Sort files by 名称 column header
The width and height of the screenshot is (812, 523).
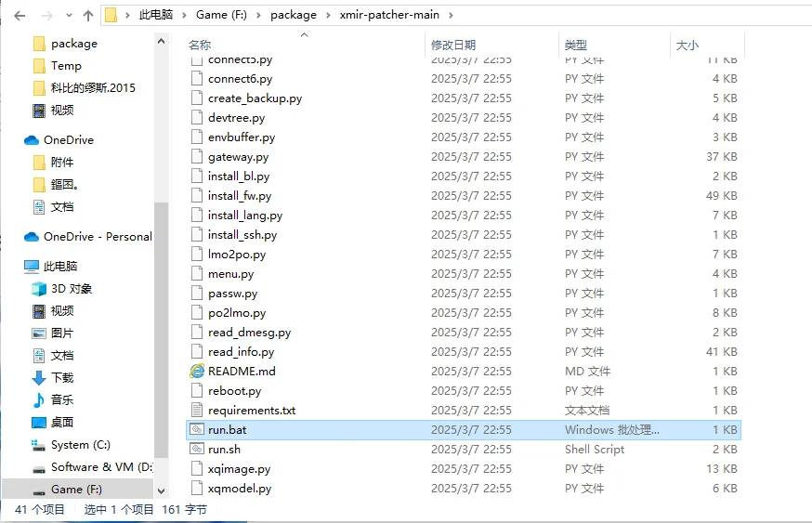click(200, 45)
